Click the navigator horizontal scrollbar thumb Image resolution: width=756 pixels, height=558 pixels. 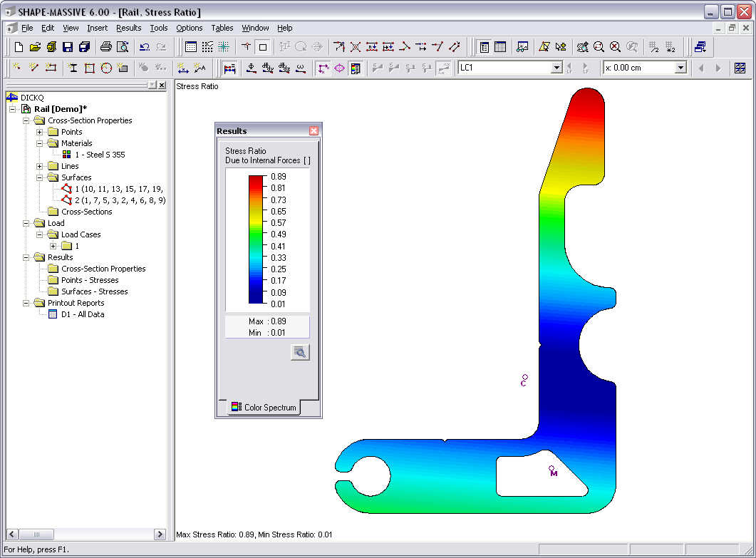[x=36, y=534]
